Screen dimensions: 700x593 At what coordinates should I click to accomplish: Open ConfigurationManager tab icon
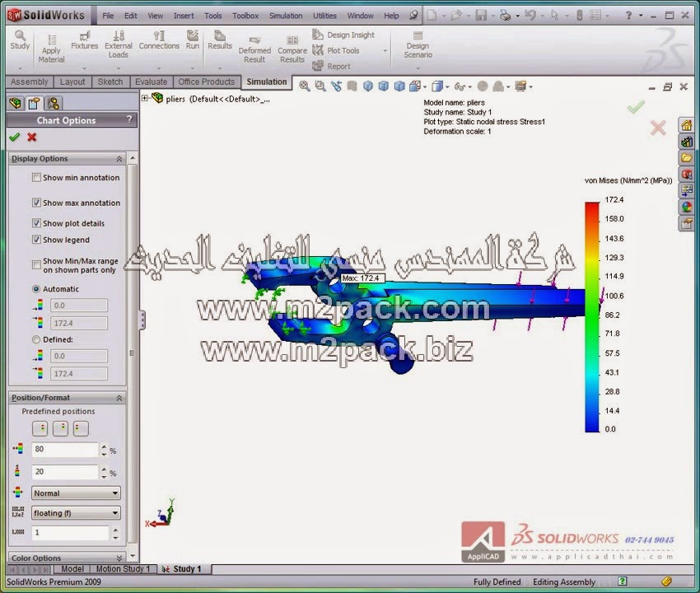pyautogui.click(x=54, y=103)
